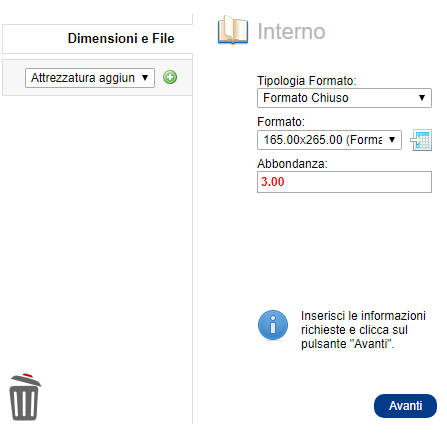Click the Formato label above the size dropdown
The width and height of the screenshot is (447, 434).
tap(281, 122)
